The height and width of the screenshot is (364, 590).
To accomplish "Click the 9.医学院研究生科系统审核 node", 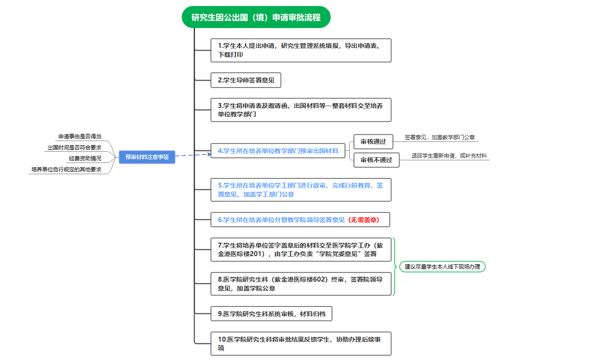I will [271, 314].
